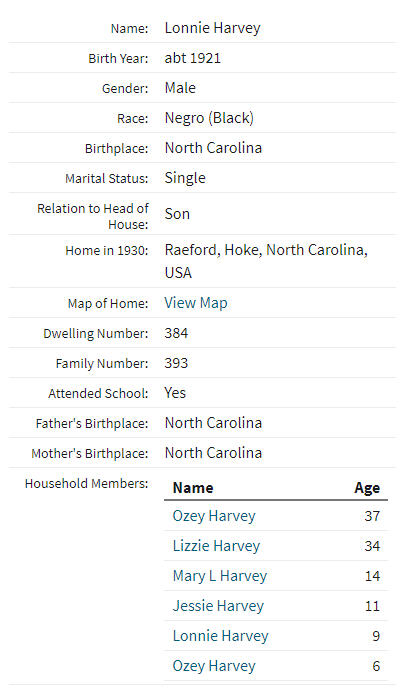Click Lonnie Harvey in household members table

point(220,636)
